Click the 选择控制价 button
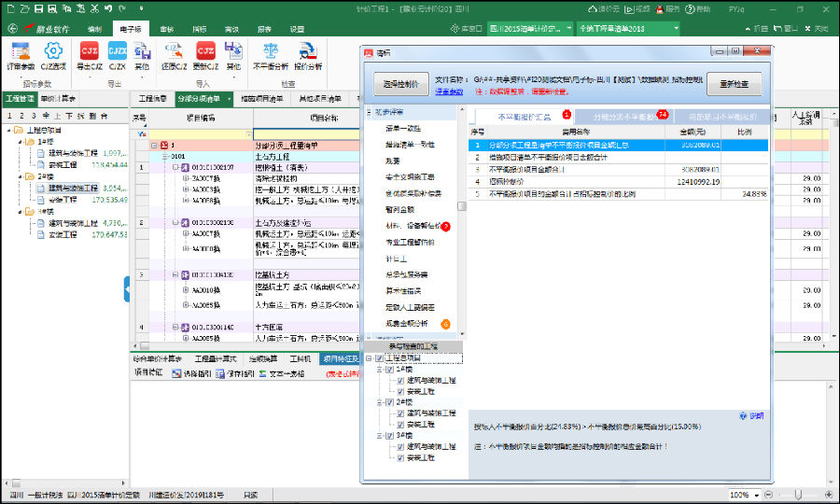The width and height of the screenshot is (840, 504). 400,84
